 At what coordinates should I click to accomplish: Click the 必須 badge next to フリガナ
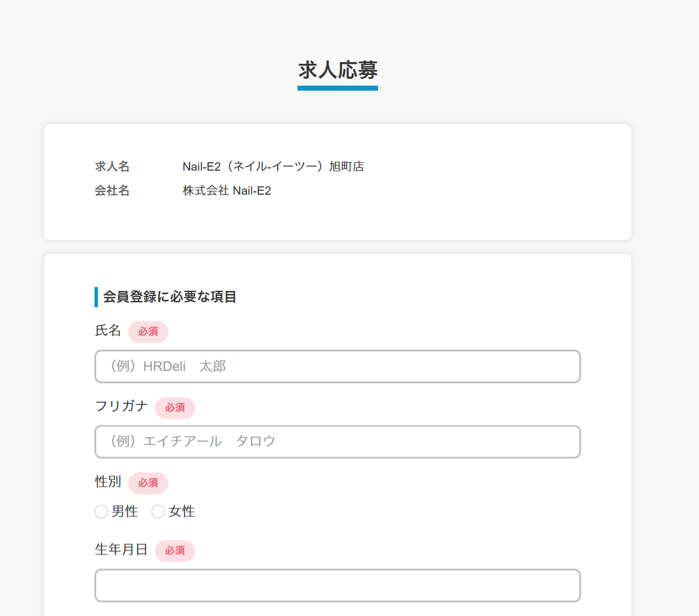click(x=175, y=408)
